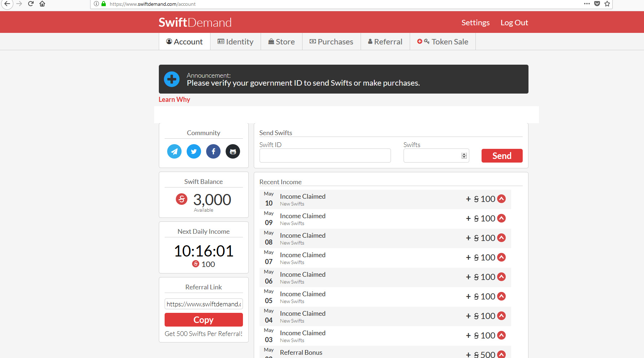The width and height of the screenshot is (644, 358).
Task: Select the May 10 Income Claimed row
Action: (385, 199)
